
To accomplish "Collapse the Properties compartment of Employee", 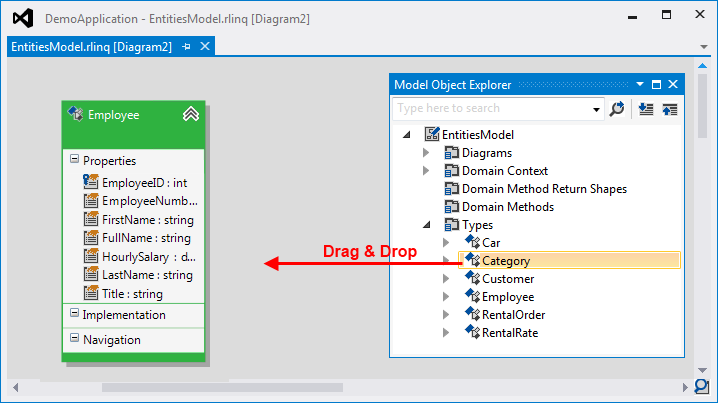I will (74, 159).
